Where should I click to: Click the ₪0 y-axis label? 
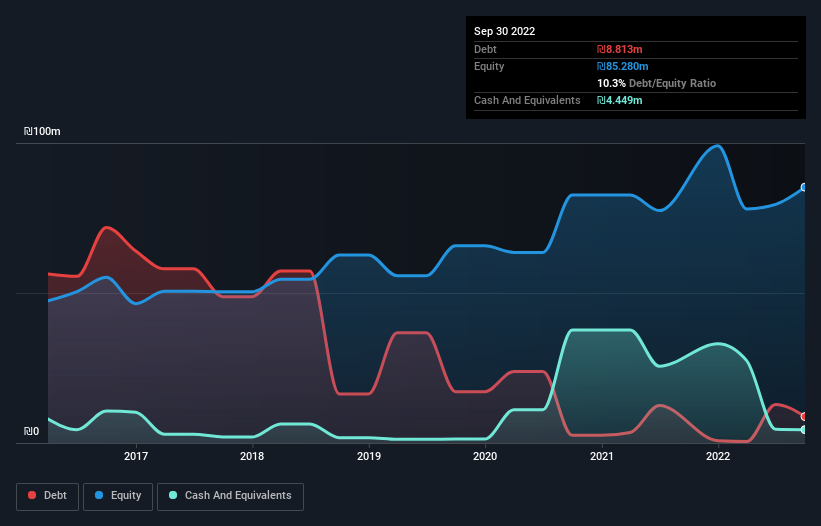[x=31, y=432]
